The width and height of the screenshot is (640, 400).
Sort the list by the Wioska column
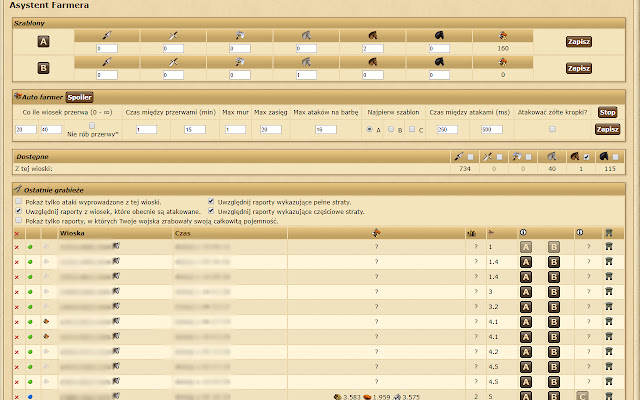tap(71, 232)
